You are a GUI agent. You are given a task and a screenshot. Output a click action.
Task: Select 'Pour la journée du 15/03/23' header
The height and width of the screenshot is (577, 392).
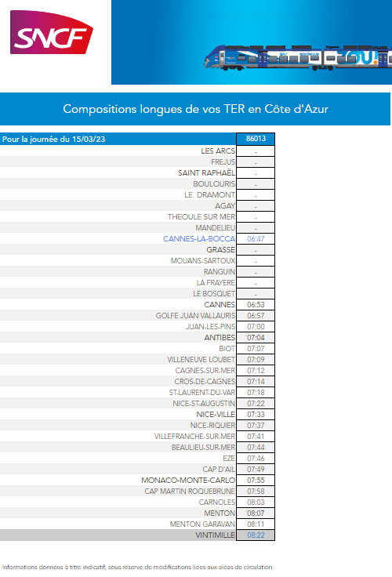[x=54, y=139]
